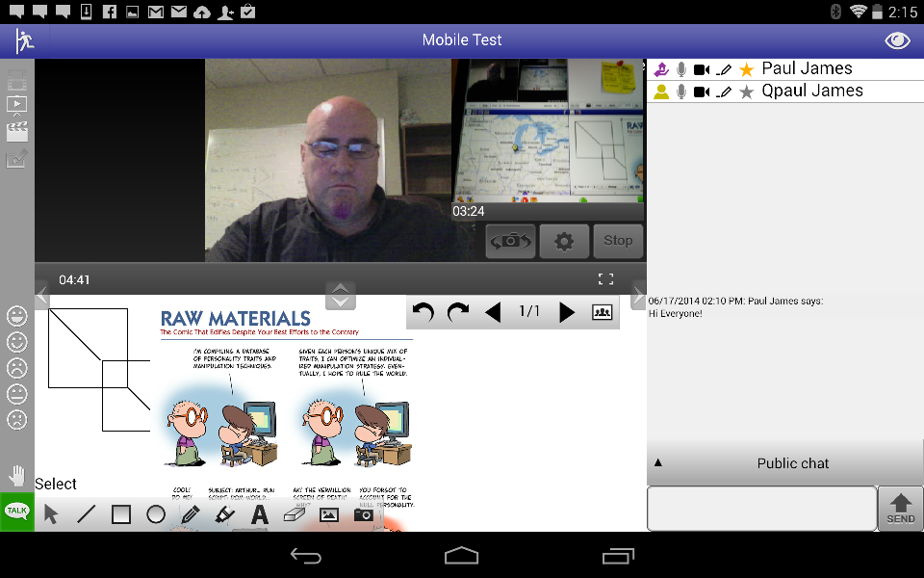This screenshot has height=578, width=924.
Task: Tap the Mobile Test meeting title
Action: [x=462, y=40]
